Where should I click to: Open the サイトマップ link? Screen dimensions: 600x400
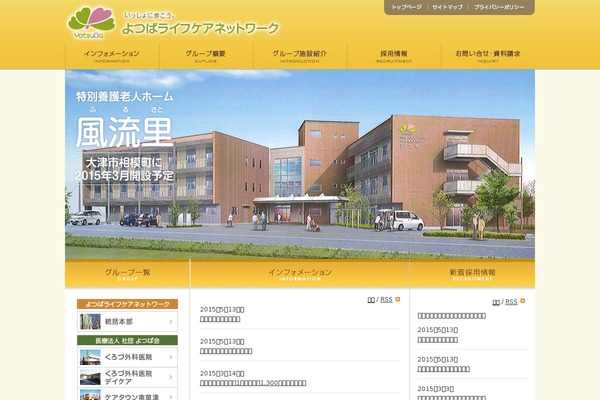pyautogui.click(x=447, y=7)
